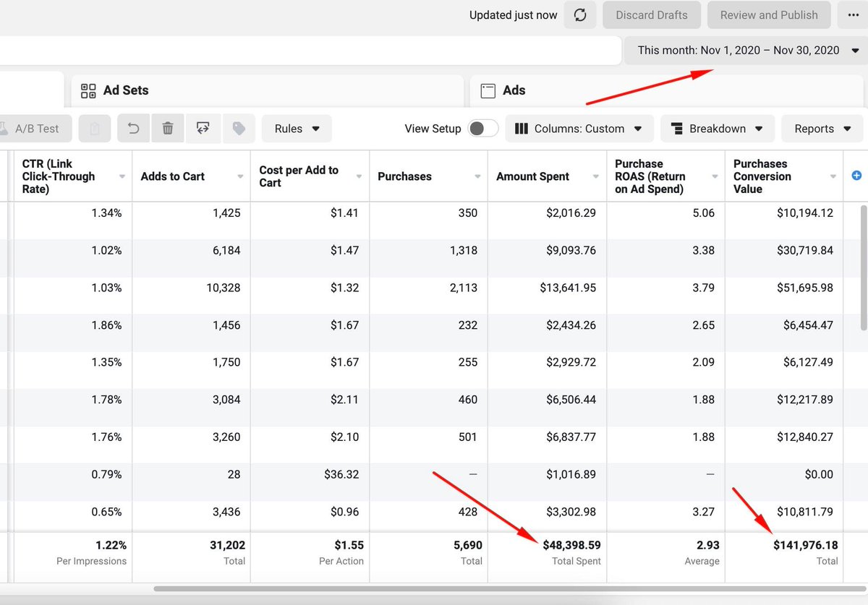The image size is (868, 605).
Task: Switch to the Ad Sets tab
Action: (267, 90)
